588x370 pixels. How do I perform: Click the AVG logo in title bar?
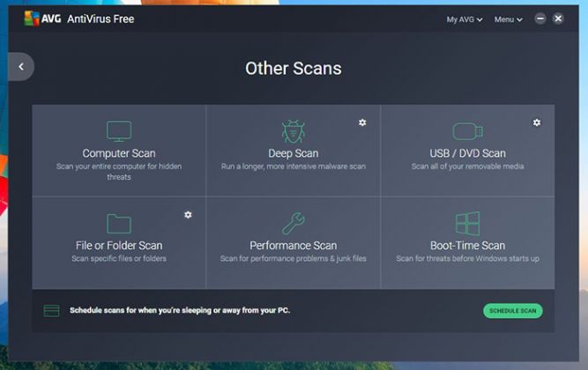pyautogui.click(x=31, y=18)
